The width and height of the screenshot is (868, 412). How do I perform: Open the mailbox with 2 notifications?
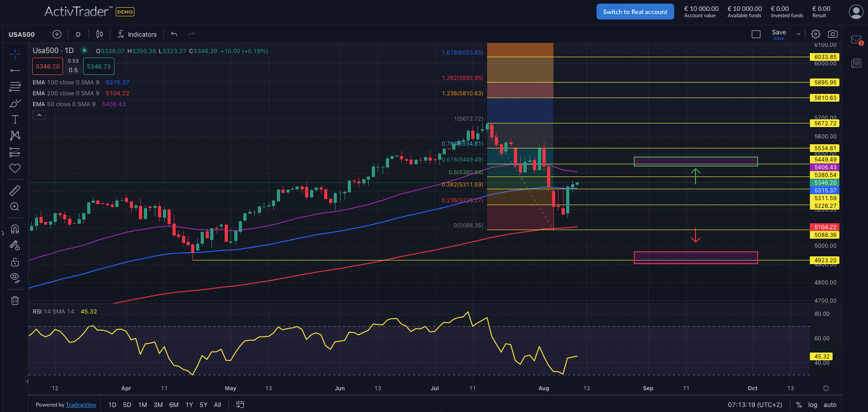[856, 39]
